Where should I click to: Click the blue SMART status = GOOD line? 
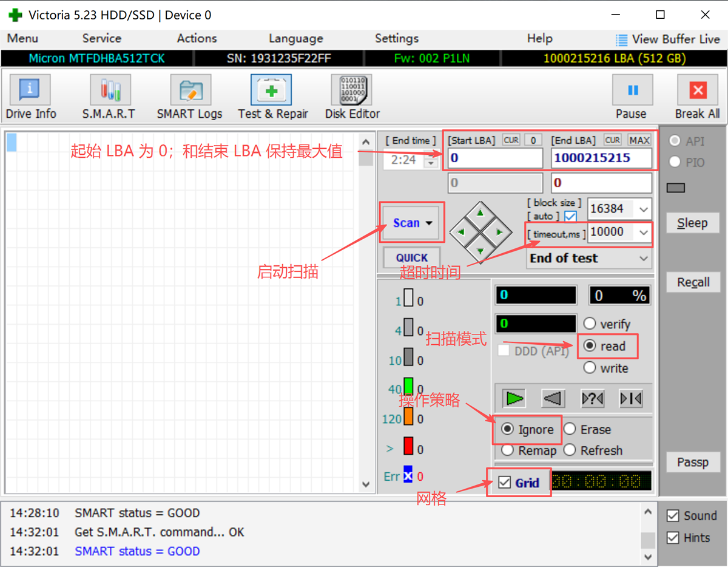click(138, 551)
